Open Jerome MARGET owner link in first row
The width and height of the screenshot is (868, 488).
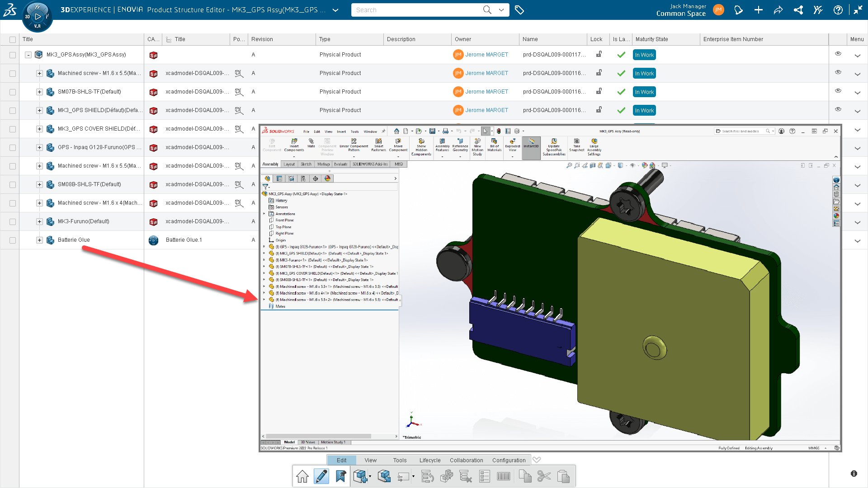coord(486,55)
